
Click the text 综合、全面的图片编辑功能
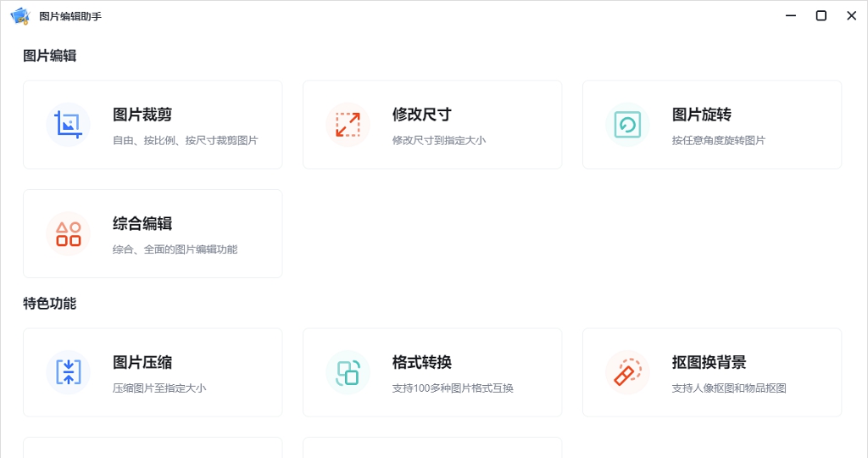(x=175, y=249)
